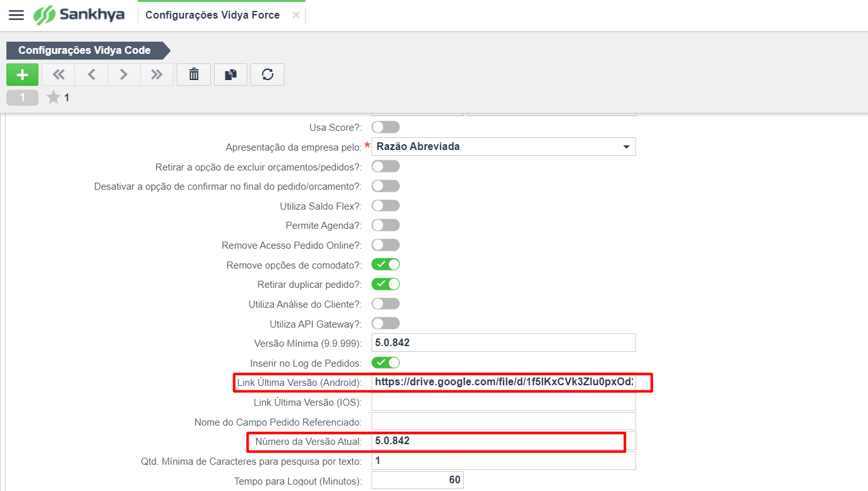Delete the current record with trash icon

[x=193, y=74]
